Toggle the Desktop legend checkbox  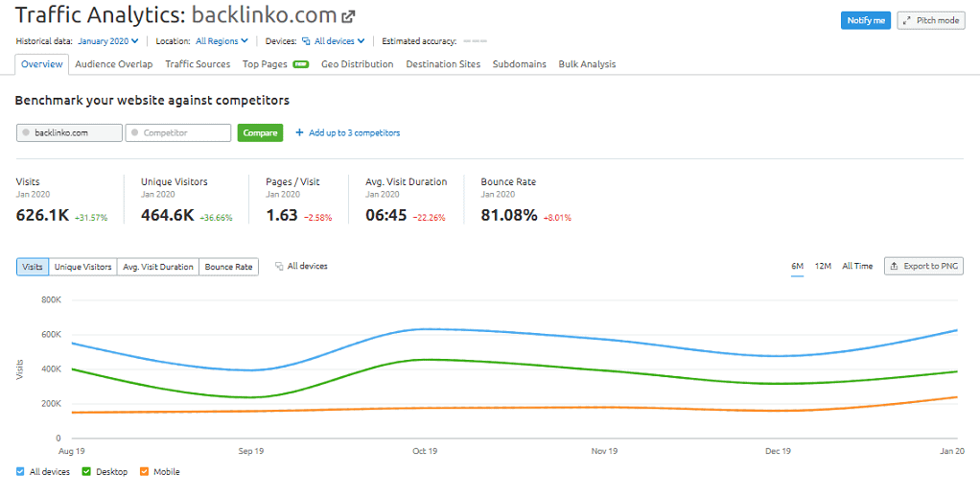pos(87,471)
